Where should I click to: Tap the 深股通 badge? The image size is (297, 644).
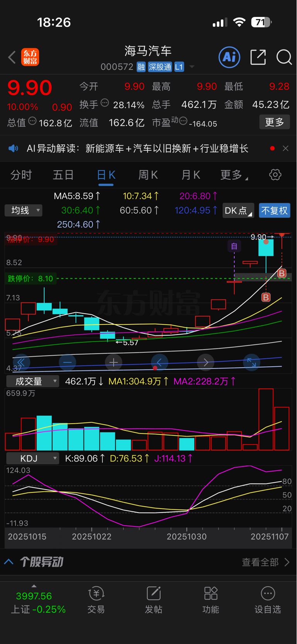160,67
